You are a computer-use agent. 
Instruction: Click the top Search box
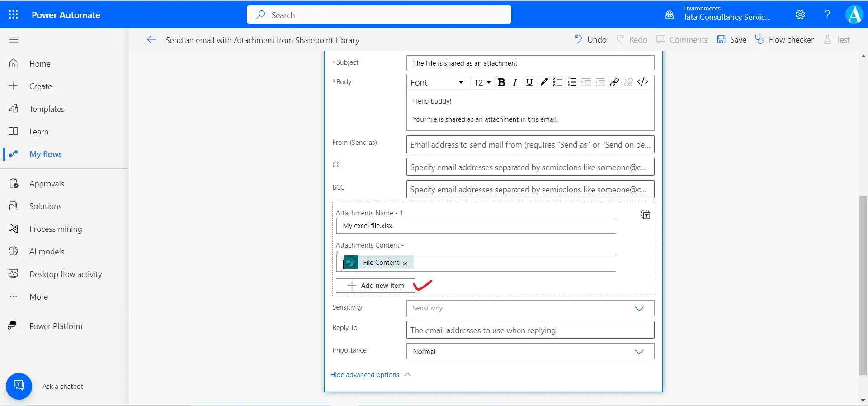(x=379, y=14)
